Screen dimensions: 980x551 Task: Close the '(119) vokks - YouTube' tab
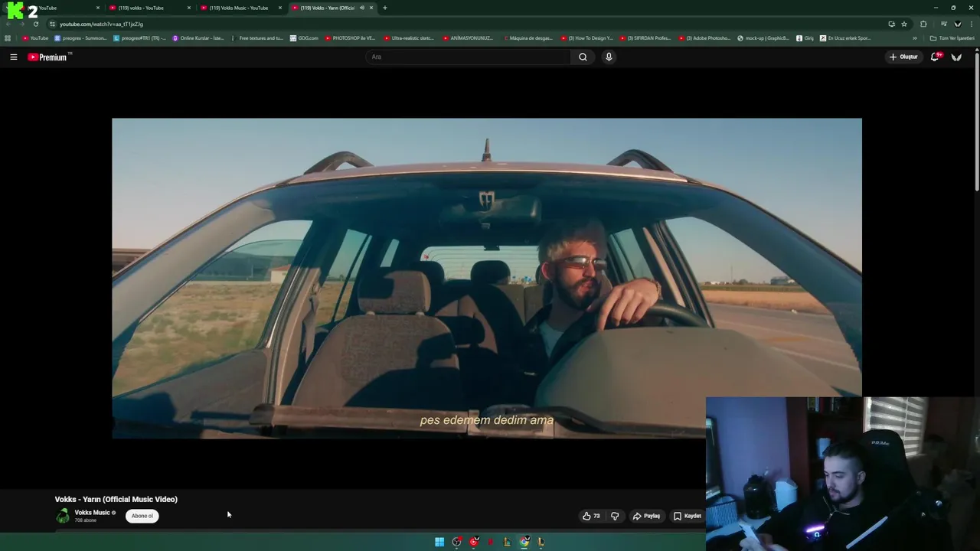(x=188, y=8)
